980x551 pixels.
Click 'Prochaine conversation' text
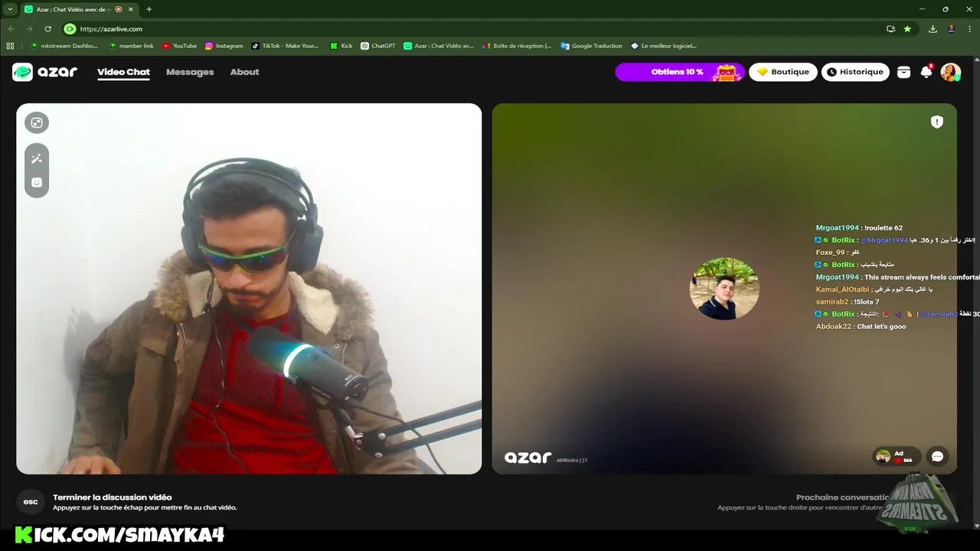click(842, 497)
